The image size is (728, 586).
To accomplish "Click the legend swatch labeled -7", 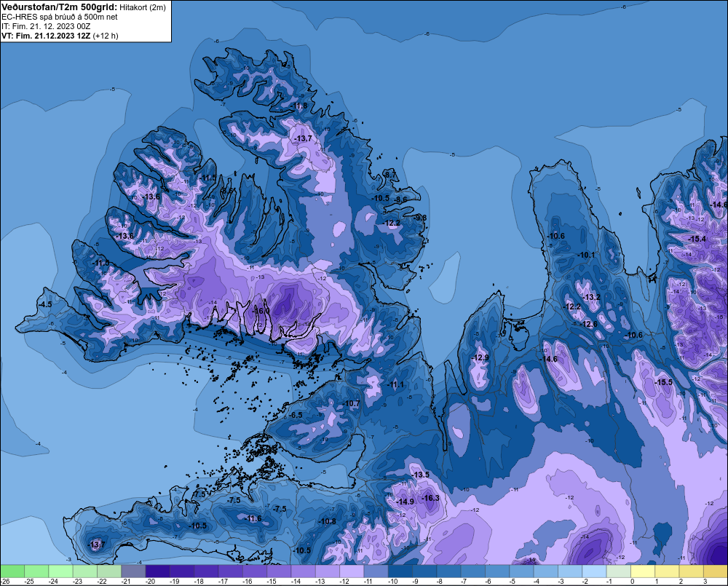I will (473, 571).
